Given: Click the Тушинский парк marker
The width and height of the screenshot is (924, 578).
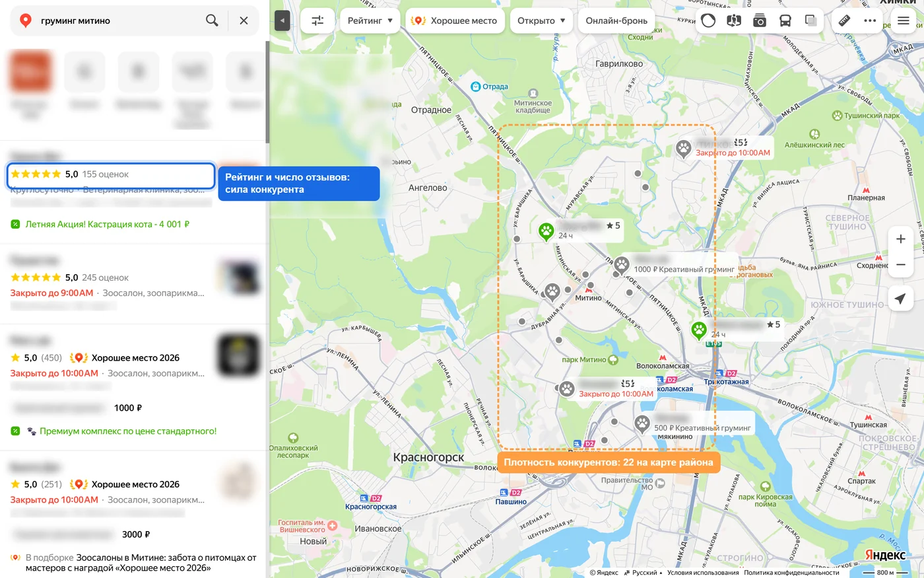Looking at the screenshot, I should (x=837, y=116).
